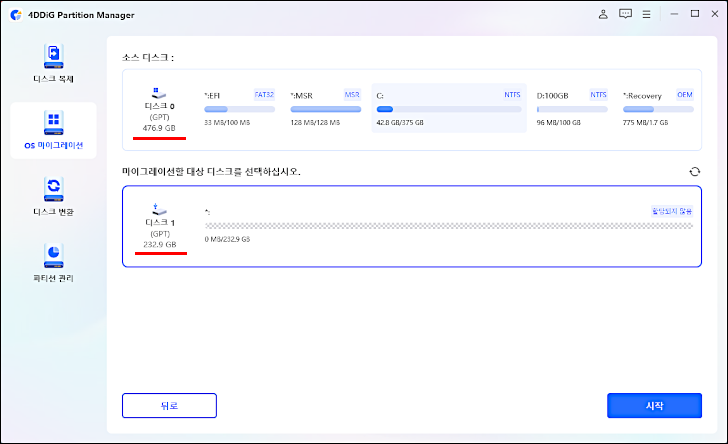Screen dimensions: 728x444
Task: Close the Partition Manager window
Action: tap(715, 14)
